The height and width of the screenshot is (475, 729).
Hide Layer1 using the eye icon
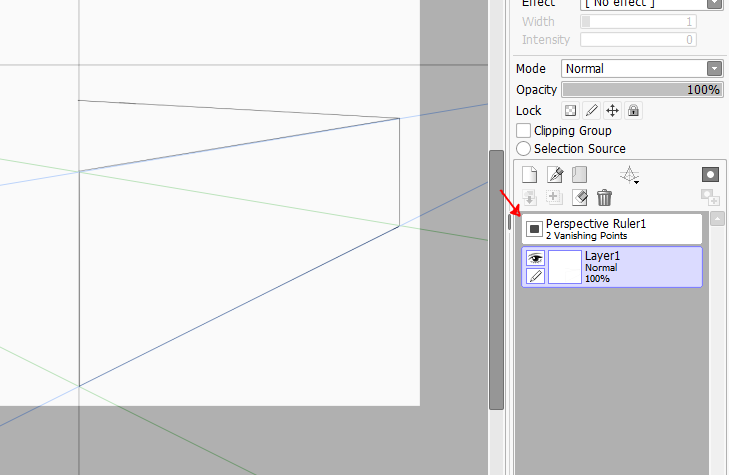tap(536, 258)
